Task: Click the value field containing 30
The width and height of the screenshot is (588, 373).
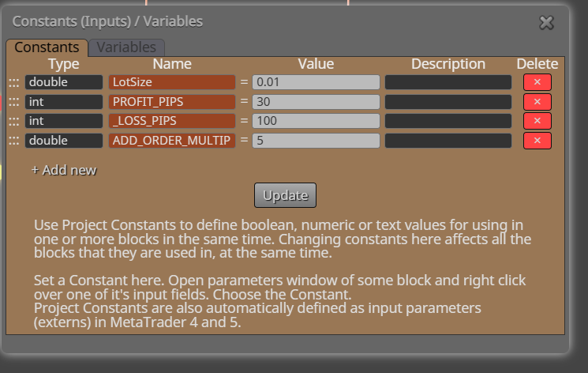Action: 316,102
